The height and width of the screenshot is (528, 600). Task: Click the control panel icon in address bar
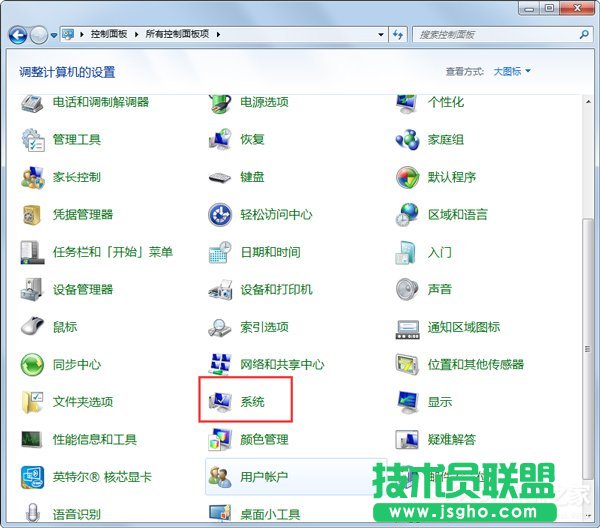point(68,34)
